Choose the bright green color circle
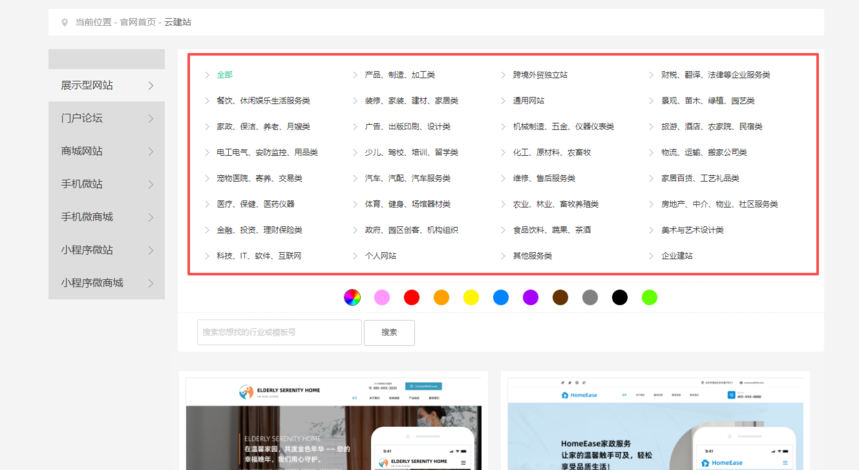 pyautogui.click(x=649, y=297)
